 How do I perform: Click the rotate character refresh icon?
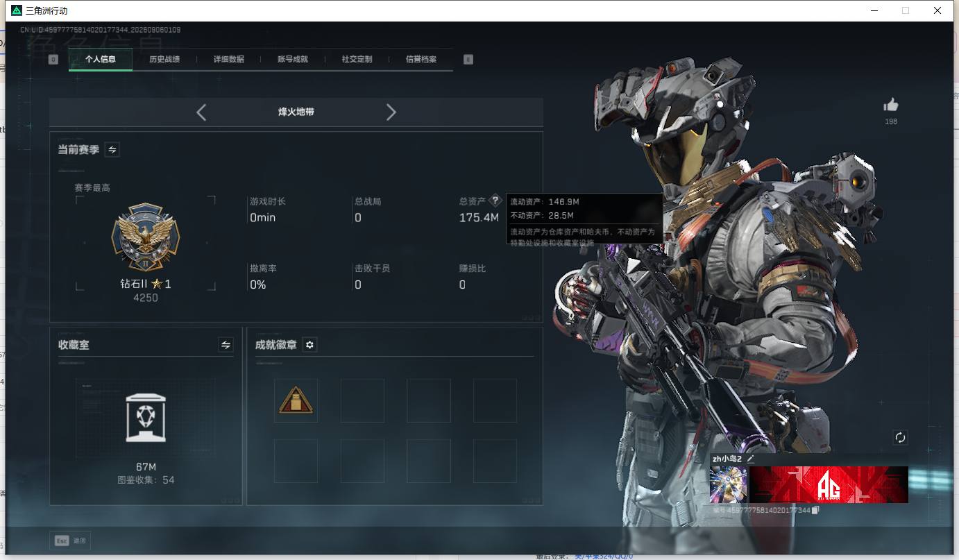click(x=900, y=437)
